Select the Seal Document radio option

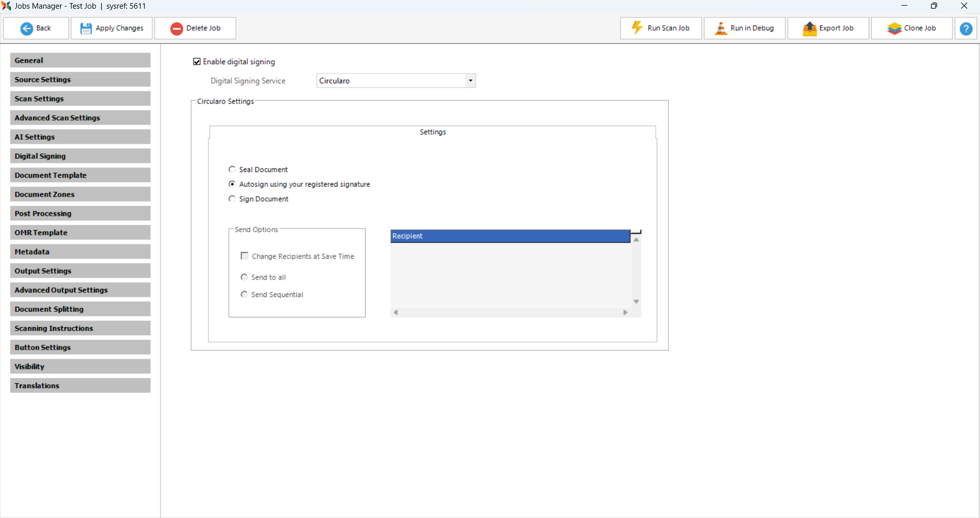pos(232,169)
